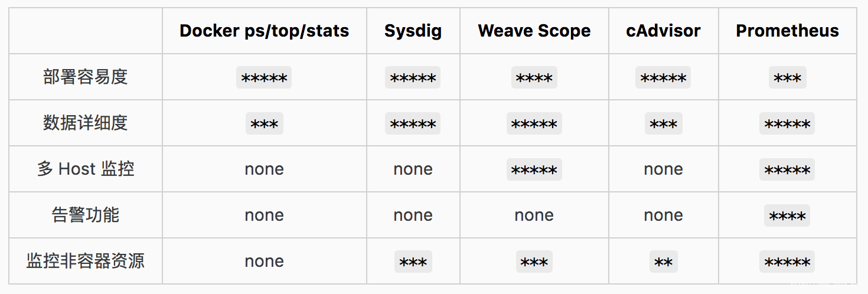The width and height of the screenshot is (868, 294).
Task: Click the Weave Scope column header
Action: click(534, 31)
